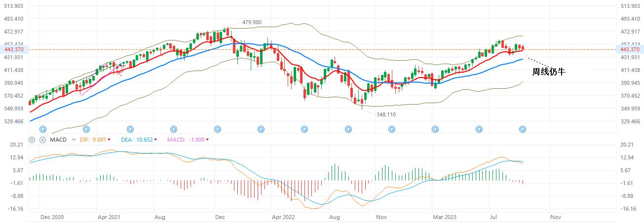Viewport: 644px width, 222px height.
Task: Click the 12.94 label on the right MACD axis
Action: point(627,157)
